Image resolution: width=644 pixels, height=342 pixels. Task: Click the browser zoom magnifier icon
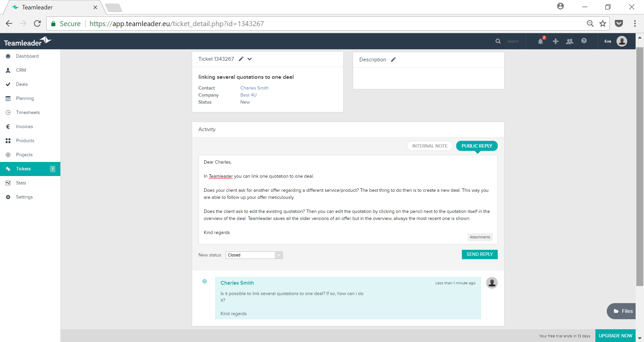(590, 23)
